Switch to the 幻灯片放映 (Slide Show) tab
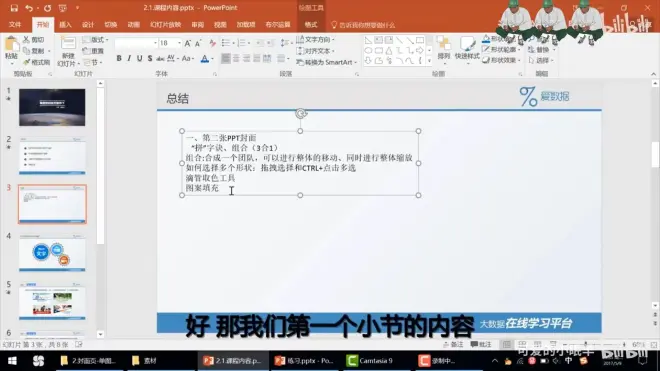Viewport: 660px width, 371px height. (165, 25)
